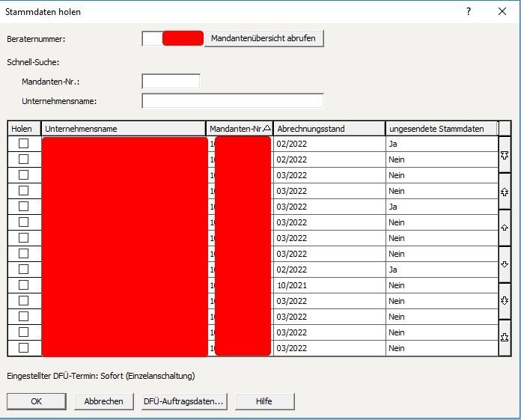Image resolution: width=521 pixels, height=420 pixels.
Task: Select Holen checkbox in the third row
Action: click(x=24, y=174)
